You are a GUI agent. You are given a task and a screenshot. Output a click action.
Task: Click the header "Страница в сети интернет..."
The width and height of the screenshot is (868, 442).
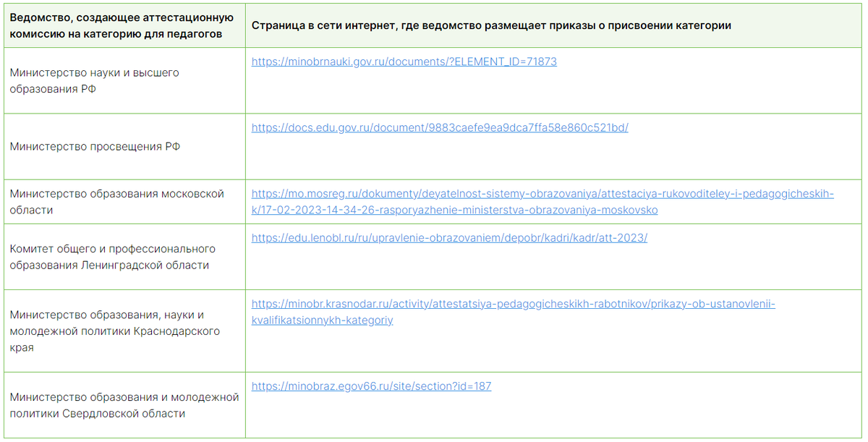click(554, 26)
